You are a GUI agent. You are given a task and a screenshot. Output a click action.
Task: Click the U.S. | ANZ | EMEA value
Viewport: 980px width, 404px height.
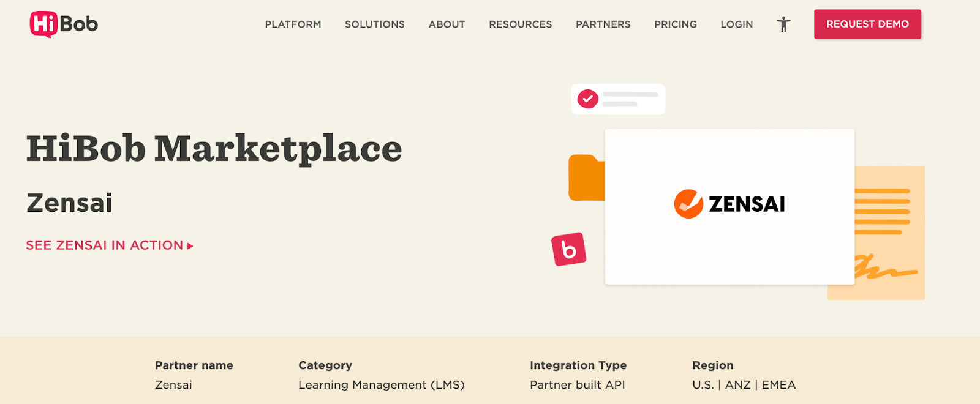point(744,385)
